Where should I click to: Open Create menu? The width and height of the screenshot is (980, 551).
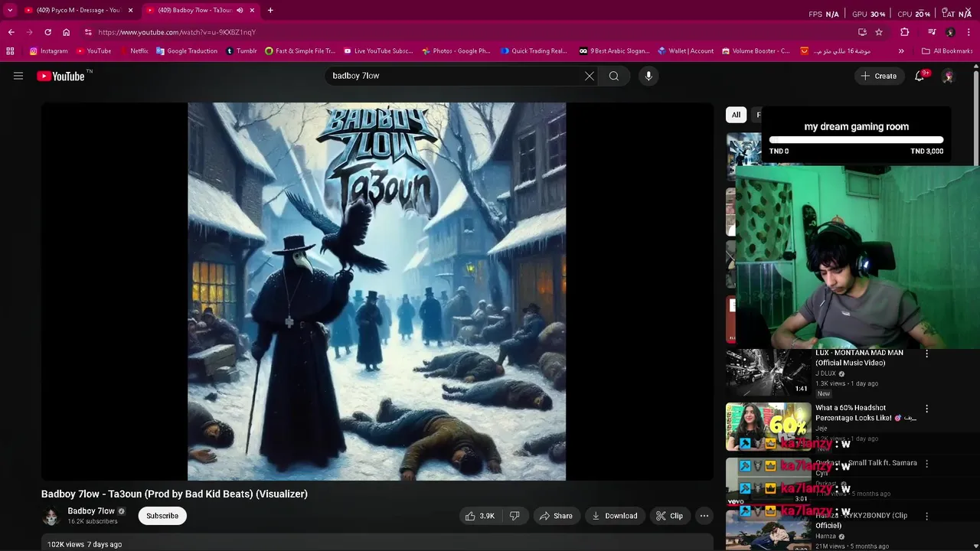click(879, 76)
